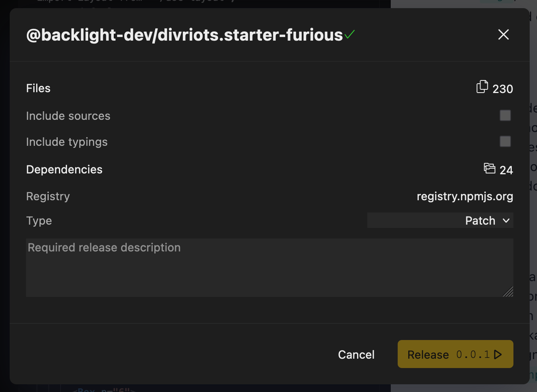Focus the Required release description field
The height and width of the screenshot is (392, 537).
(x=269, y=268)
